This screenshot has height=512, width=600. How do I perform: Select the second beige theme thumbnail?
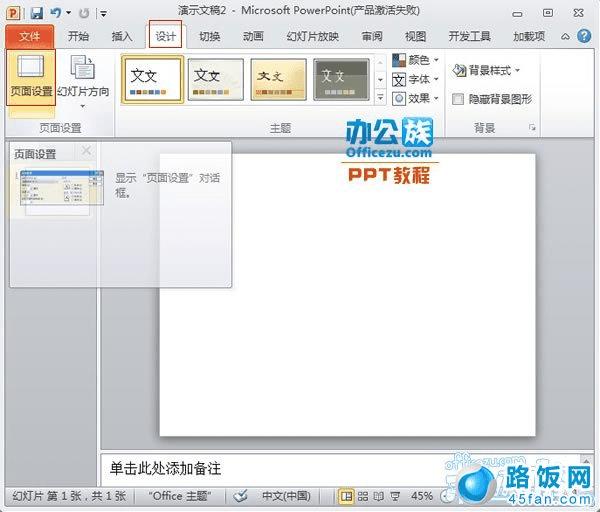click(x=215, y=79)
